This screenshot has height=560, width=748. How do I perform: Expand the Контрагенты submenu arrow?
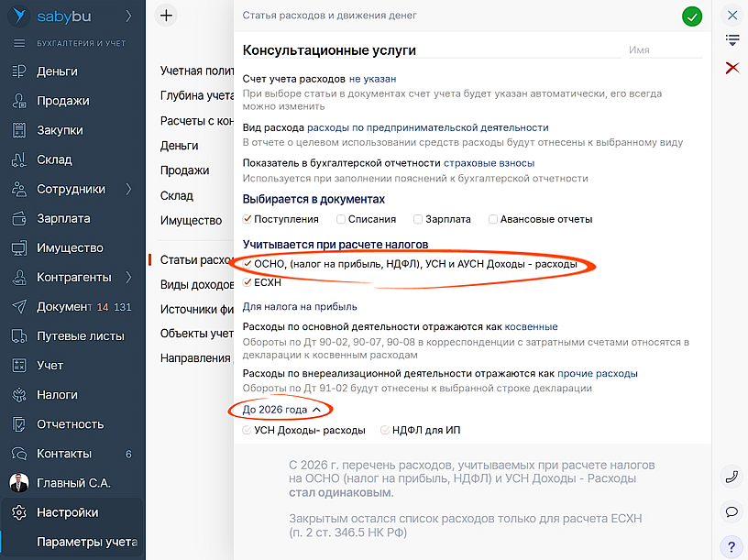point(129,277)
